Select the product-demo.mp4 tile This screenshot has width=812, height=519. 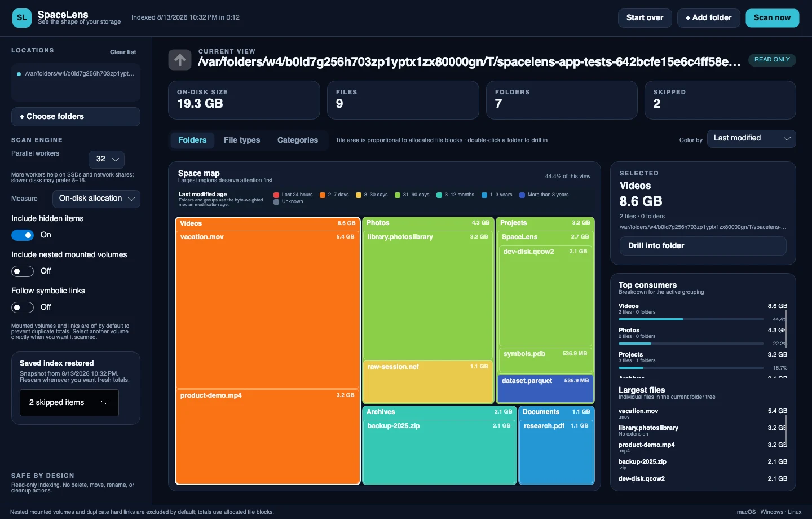tap(268, 437)
